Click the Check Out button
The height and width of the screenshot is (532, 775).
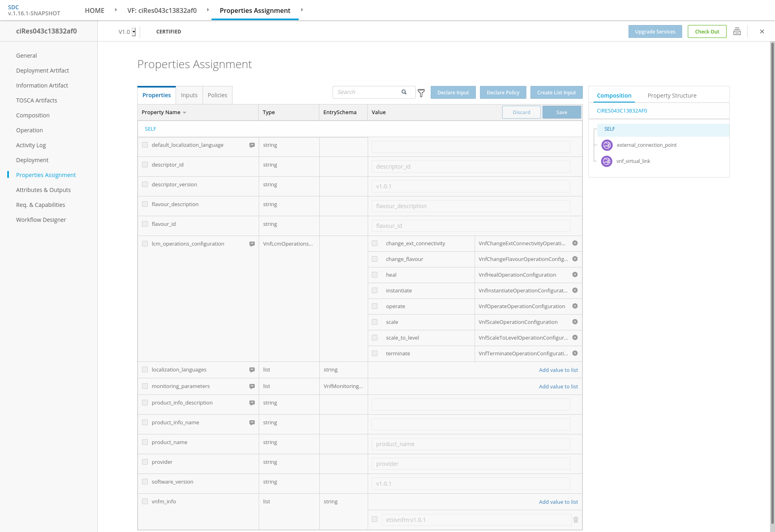(x=707, y=31)
